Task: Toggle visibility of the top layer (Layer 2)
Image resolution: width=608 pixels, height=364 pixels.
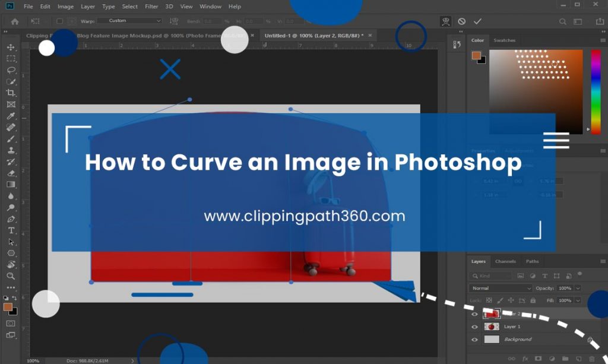Action: coord(474,314)
